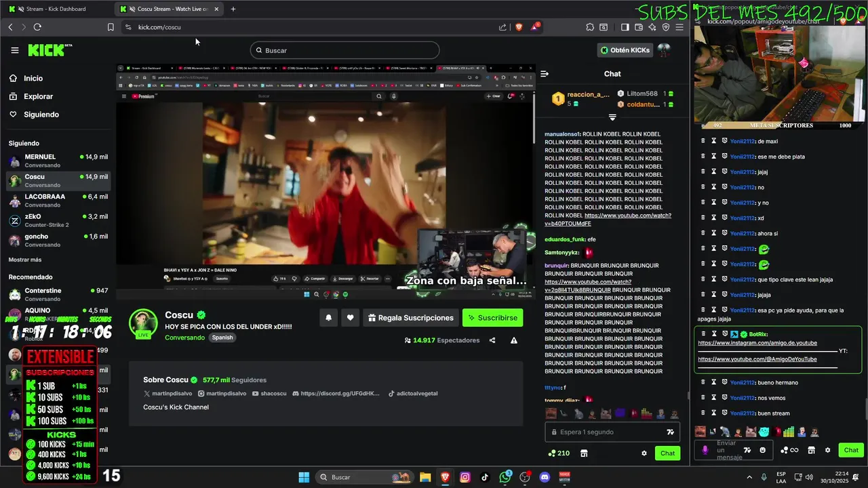Toggle the heart follow button for Coscu
868x488 pixels.
[350, 318]
